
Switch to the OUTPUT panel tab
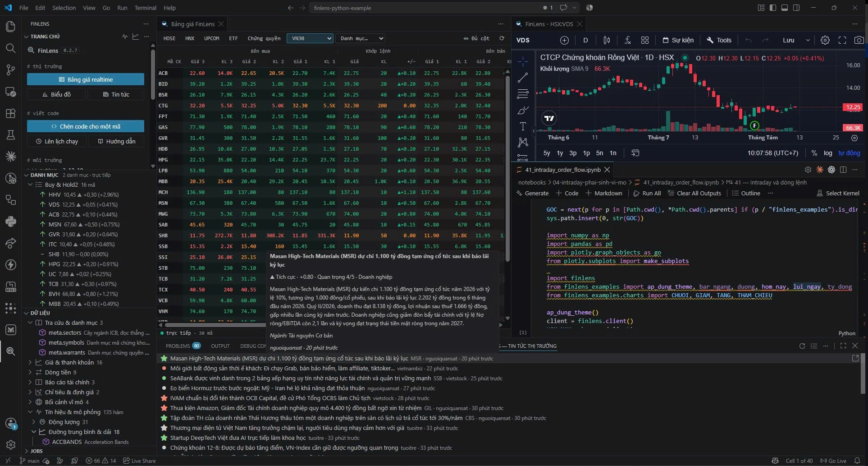(220, 346)
